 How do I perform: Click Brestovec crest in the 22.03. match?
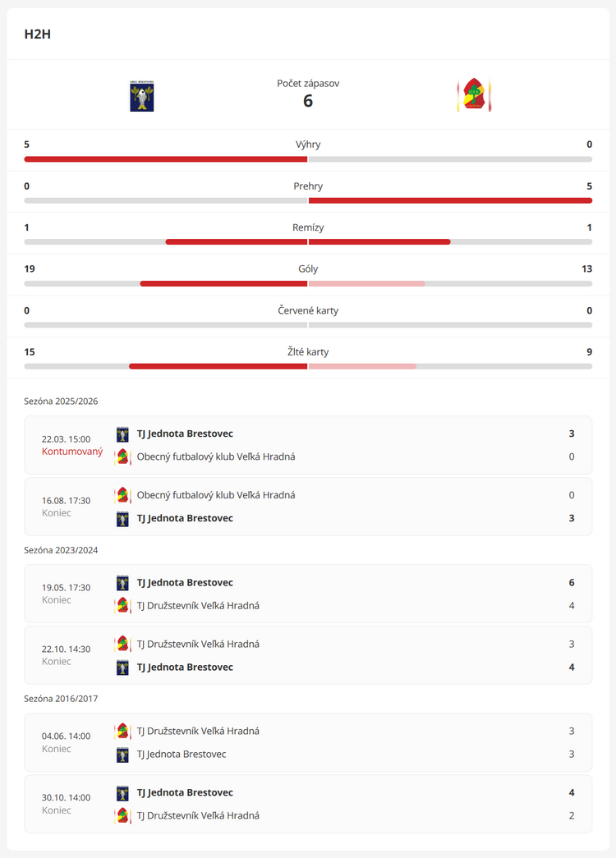122,434
